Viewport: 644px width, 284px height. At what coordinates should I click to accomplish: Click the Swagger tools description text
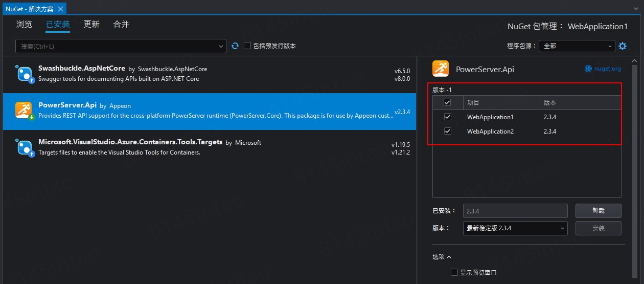pyautogui.click(x=119, y=79)
